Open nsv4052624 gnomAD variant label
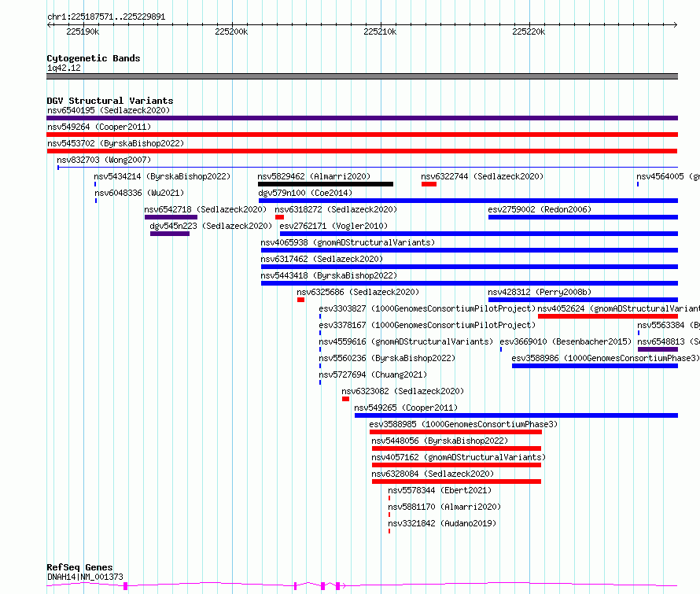700x594 pixels. click(619, 308)
